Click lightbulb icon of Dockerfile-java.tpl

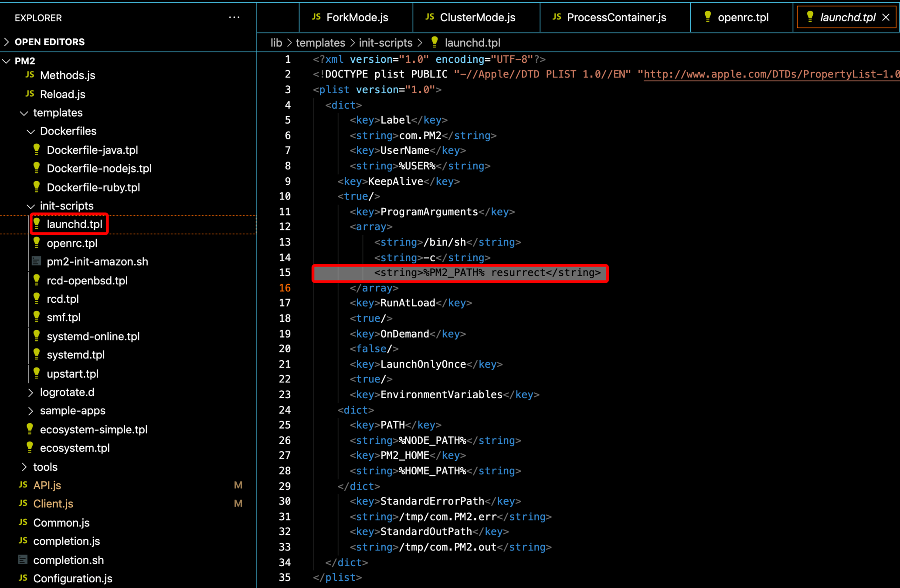click(x=37, y=150)
